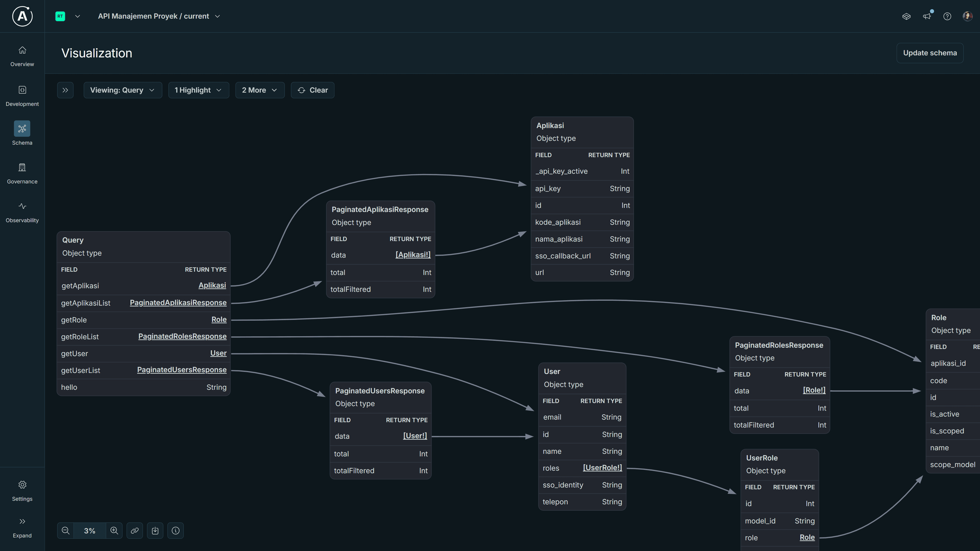Click the [User!] return type link

pyautogui.click(x=415, y=436)
